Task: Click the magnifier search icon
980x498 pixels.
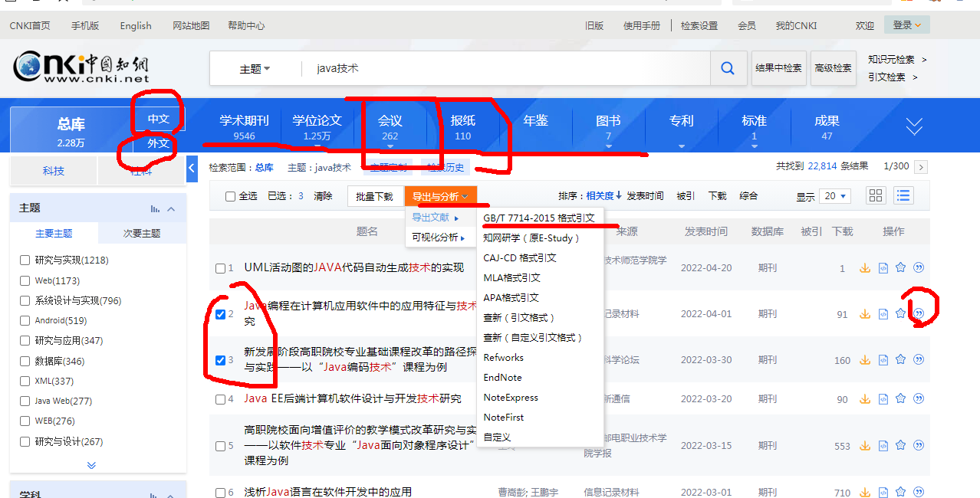Action: pyautogui.click(x=728, y=68)
